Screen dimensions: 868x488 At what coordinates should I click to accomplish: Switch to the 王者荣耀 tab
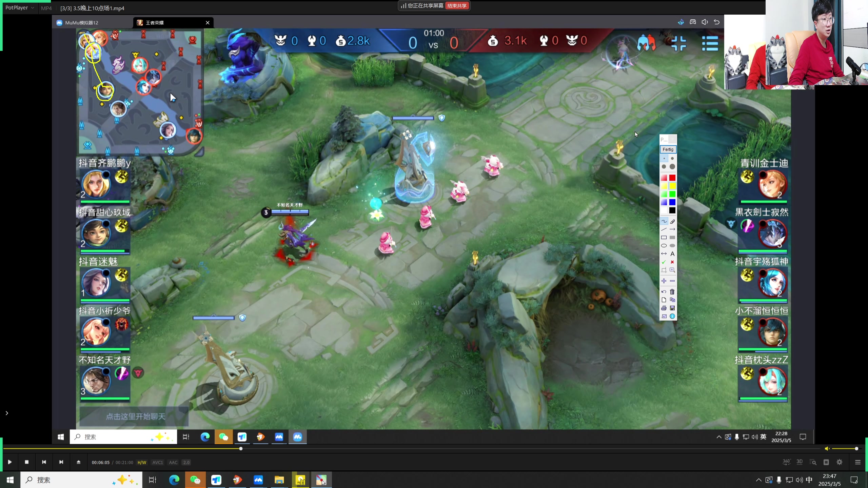[155, 23]
